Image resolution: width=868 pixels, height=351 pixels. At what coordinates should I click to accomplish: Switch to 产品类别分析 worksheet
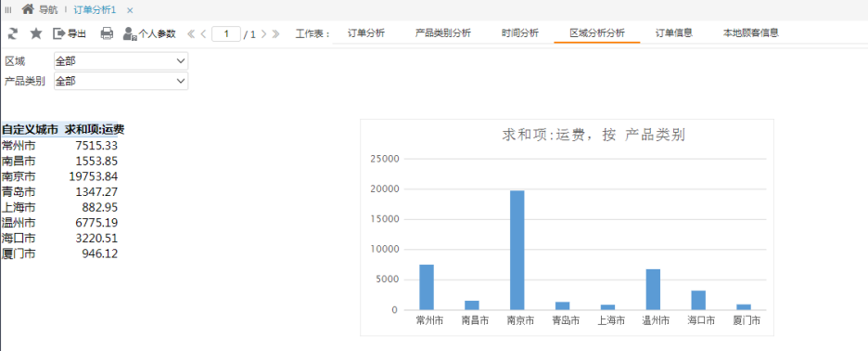[x=443, y=32]
